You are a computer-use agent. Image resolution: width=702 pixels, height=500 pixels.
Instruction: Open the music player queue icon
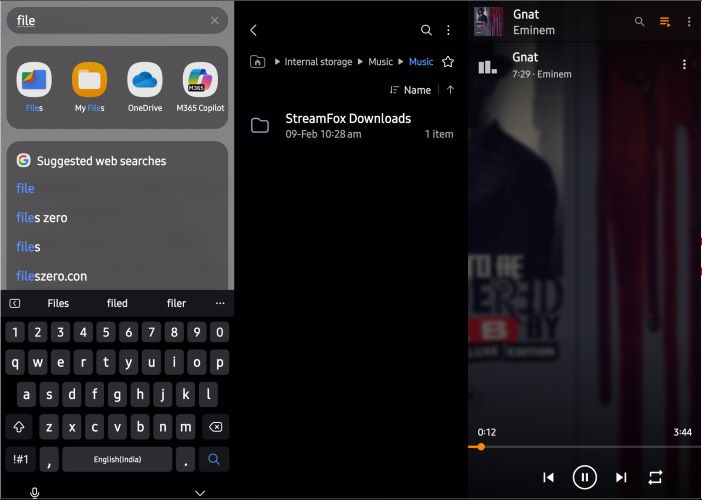[x=665, y=21]
